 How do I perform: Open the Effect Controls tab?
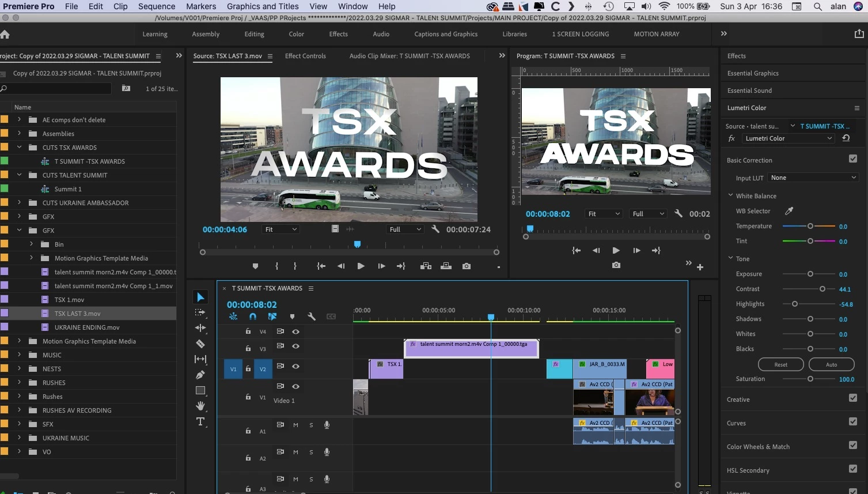click(x=305, y=56)
